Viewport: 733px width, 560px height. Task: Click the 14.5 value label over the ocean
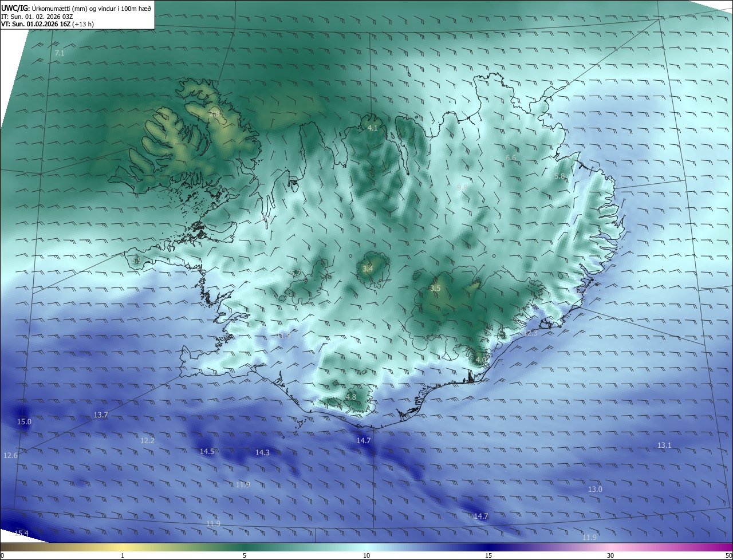click(207, 452)
